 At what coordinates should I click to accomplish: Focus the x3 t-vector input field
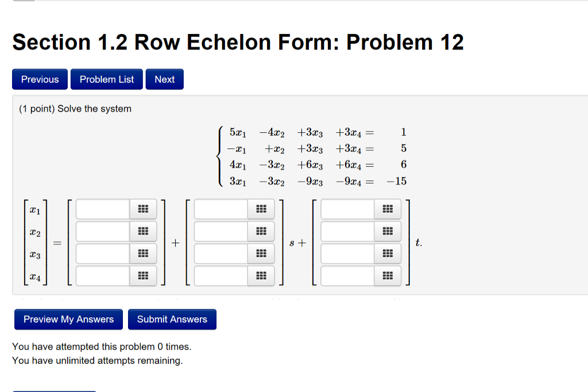pos(347,253)
